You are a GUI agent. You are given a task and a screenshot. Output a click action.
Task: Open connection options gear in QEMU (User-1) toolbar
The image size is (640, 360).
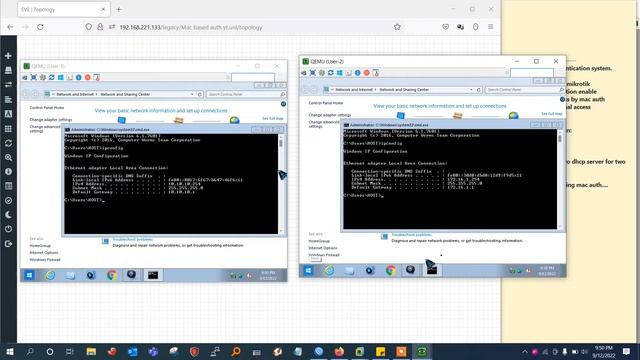pos(43,77)
